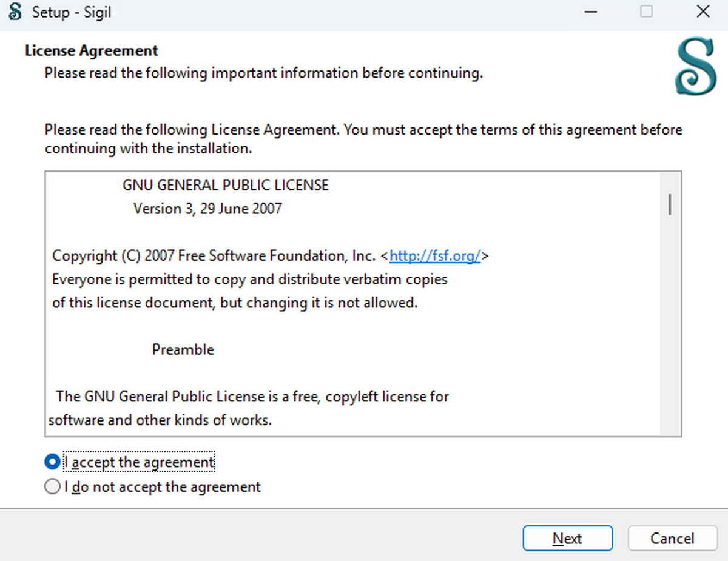728x561 pixels.
Task: Click the large Sigil logo in the header
Action: pyautogui.click(x=696, y=67)
